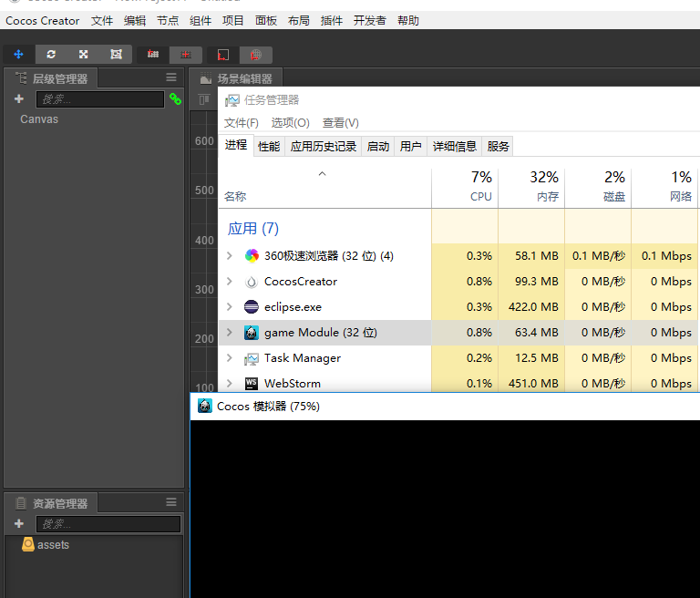
Task: Open the 组件 menu
Action: click(x=201, y=21)
